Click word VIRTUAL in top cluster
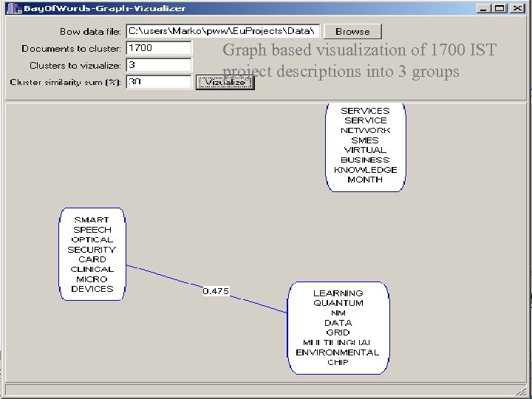 tap(365, 150)
